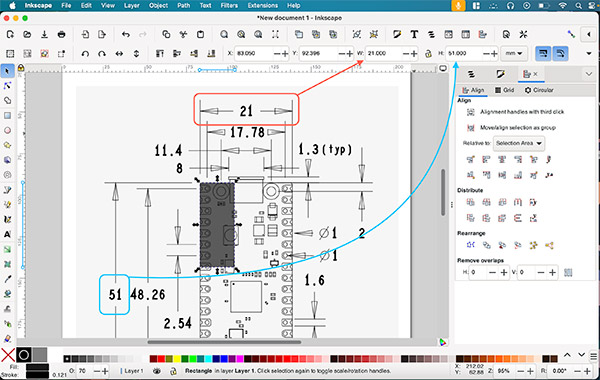Screen dimensions: 600x380
Task: Select the Spiral tool in toolbox
Action: click(x=7, y=175)
